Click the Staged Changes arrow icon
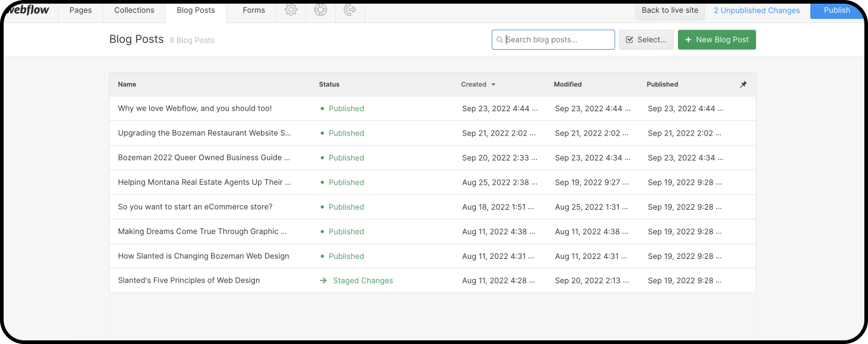The height and width of the screenshot is (344, 868). coord(324,281)
